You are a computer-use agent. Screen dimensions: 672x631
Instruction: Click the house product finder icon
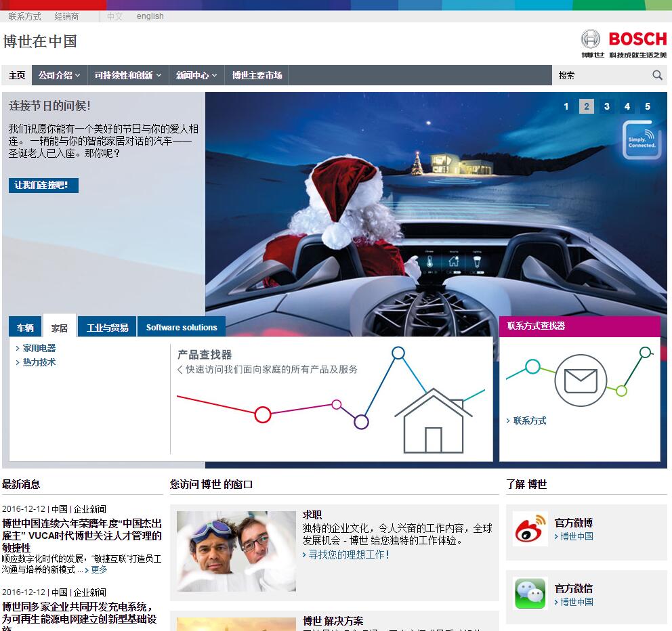(434, 420)
